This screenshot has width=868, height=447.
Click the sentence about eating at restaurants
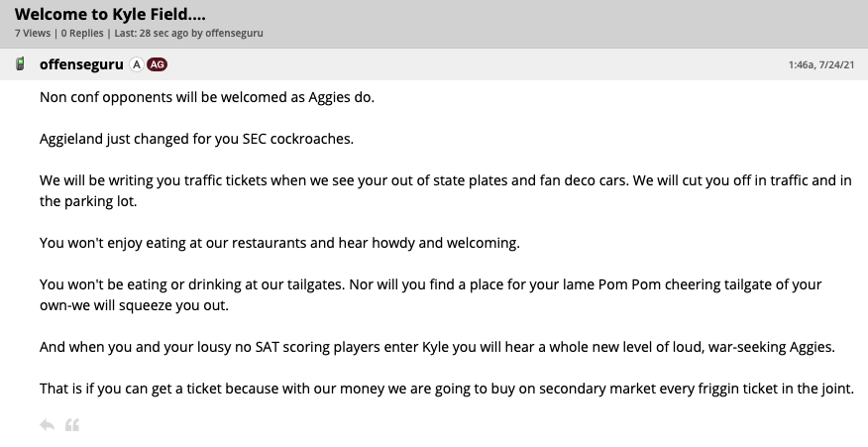pyautogui.click(x=279, y=243)
